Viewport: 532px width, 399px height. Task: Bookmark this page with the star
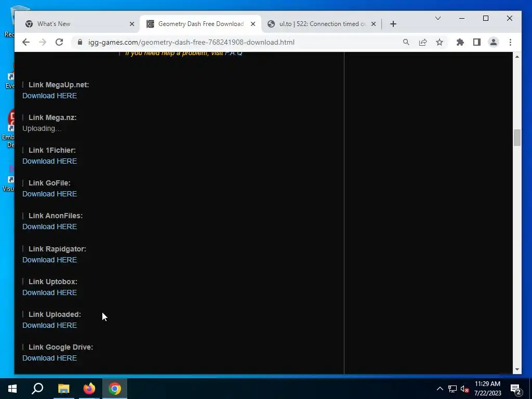(x=440, y=42)
